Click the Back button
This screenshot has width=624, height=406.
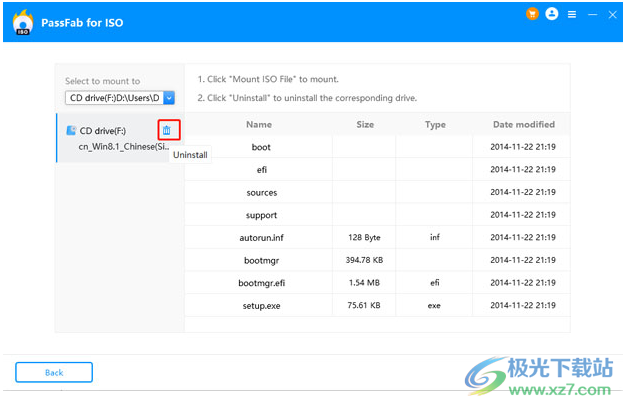pos(54,372)
